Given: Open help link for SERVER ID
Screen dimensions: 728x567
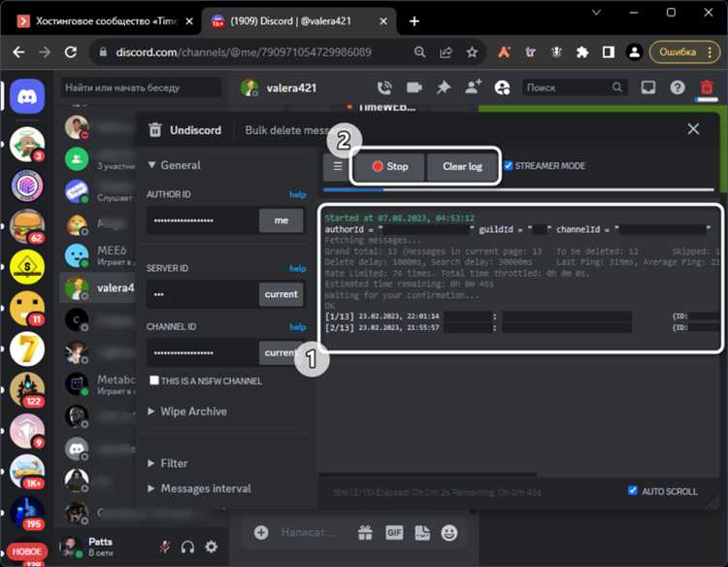Looking at the screenshot, I should [x=298, y=268].
